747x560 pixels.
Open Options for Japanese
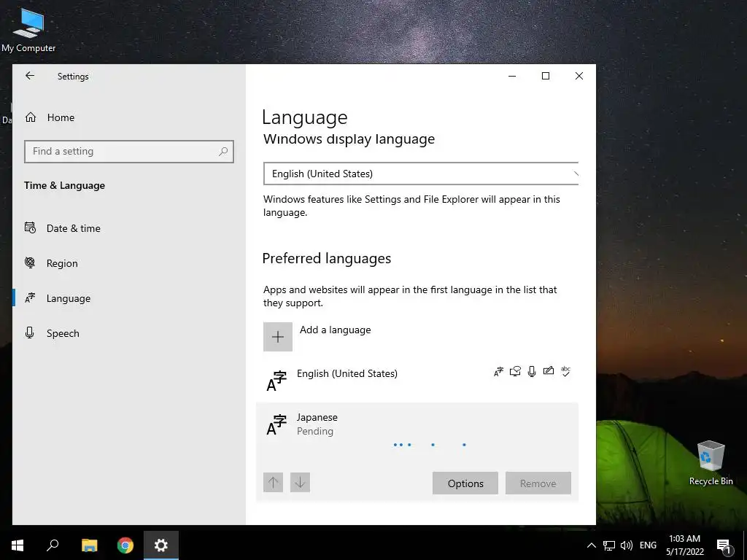point(465,483)
